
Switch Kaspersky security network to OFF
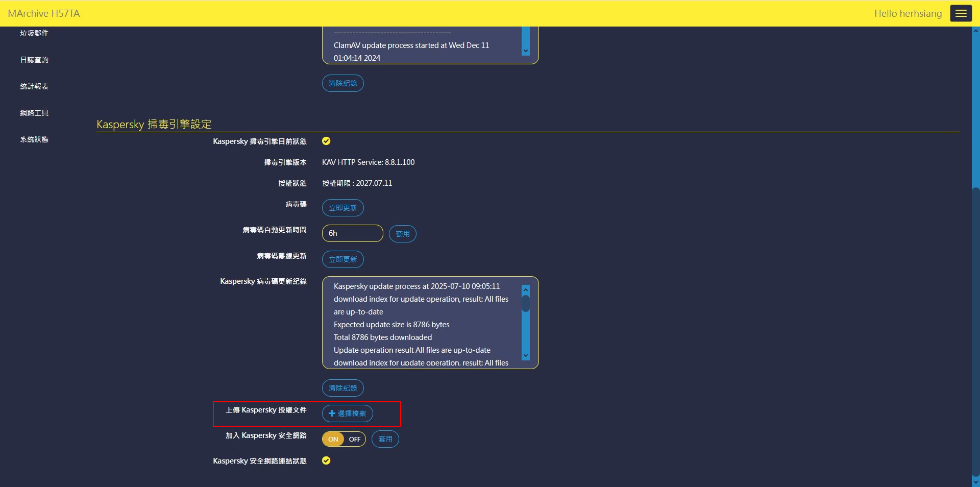[355, 440]
